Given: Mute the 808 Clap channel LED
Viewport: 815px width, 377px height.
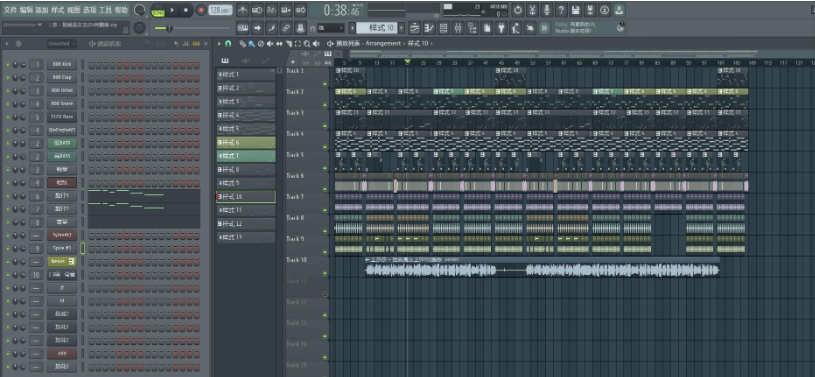Looking at the screenshot, I should click(8, 78).
